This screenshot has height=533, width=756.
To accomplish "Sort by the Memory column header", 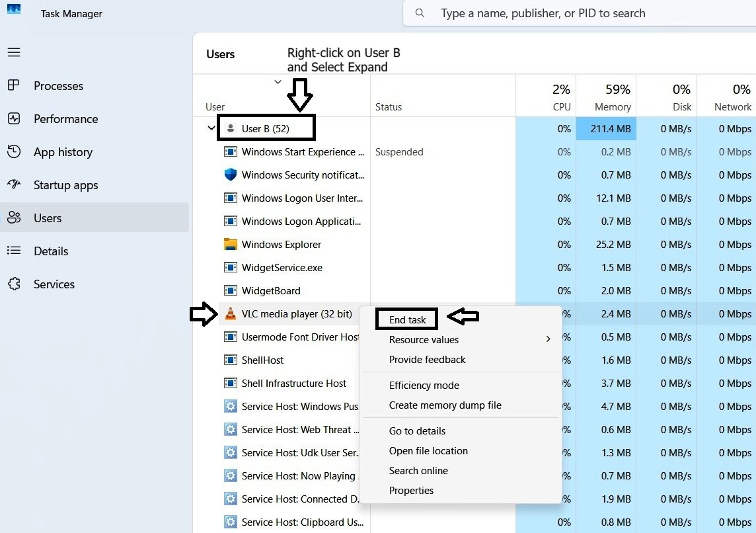I will click(606, 96).
